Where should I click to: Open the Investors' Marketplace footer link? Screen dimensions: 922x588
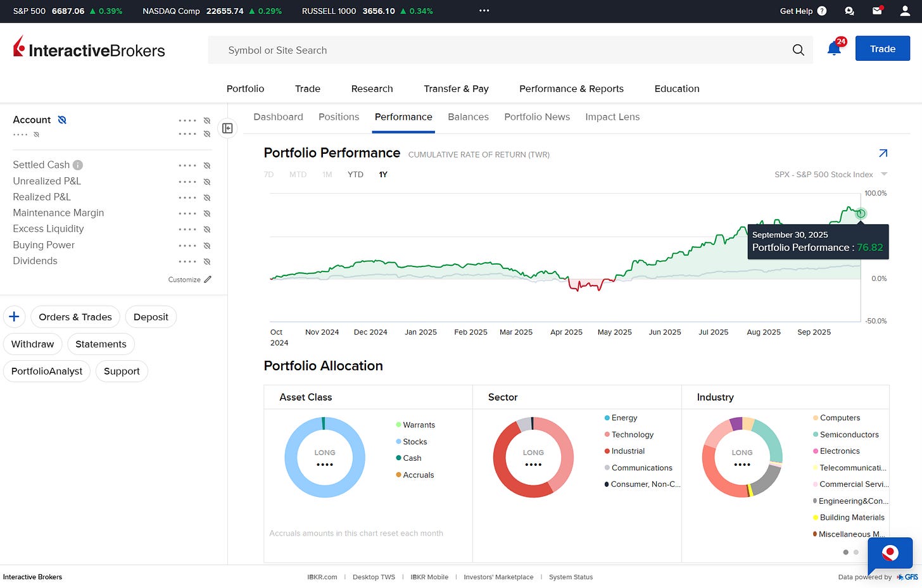click(498, 577)
